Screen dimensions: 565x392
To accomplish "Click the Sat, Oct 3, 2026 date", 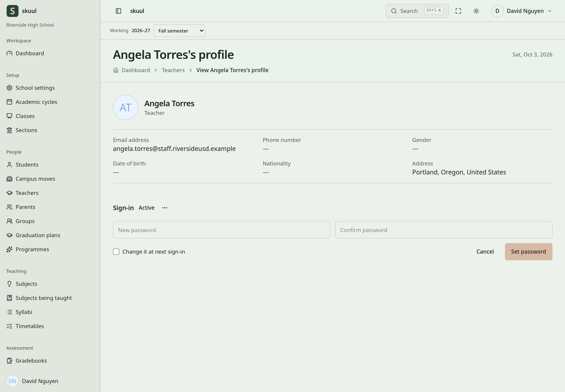I will coord(532,54).
